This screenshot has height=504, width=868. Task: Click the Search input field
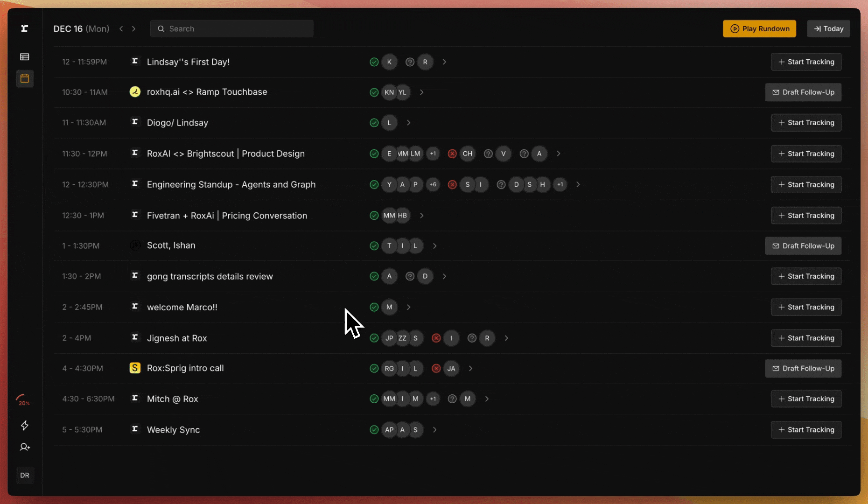pyautogui.click(x=232, y=29)
